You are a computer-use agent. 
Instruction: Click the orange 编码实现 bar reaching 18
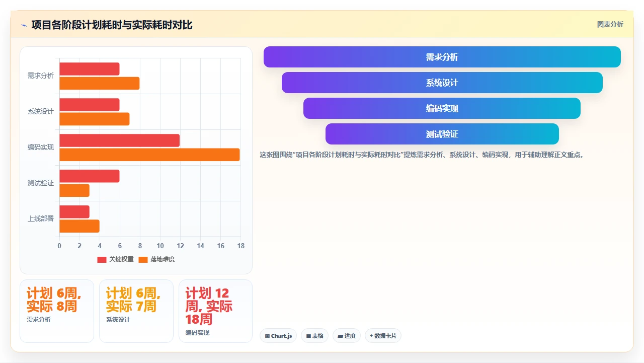click(150, 155)
